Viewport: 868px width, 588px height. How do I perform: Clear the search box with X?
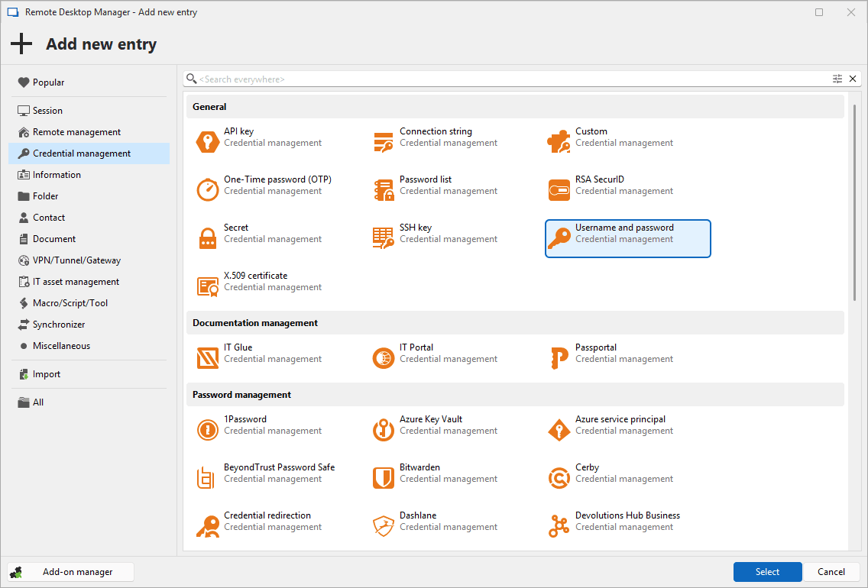click(x=853, y=79)
